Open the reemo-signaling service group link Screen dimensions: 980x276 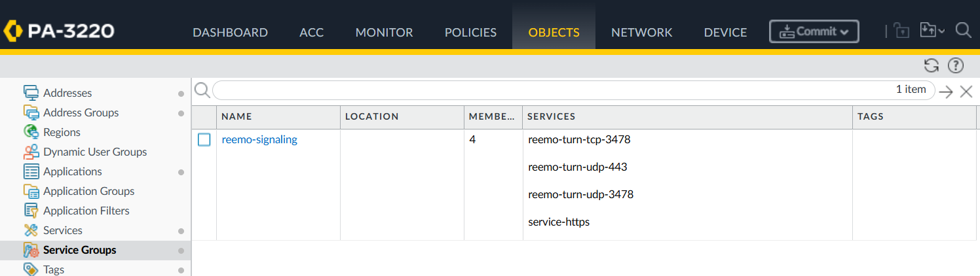point(259,139)
